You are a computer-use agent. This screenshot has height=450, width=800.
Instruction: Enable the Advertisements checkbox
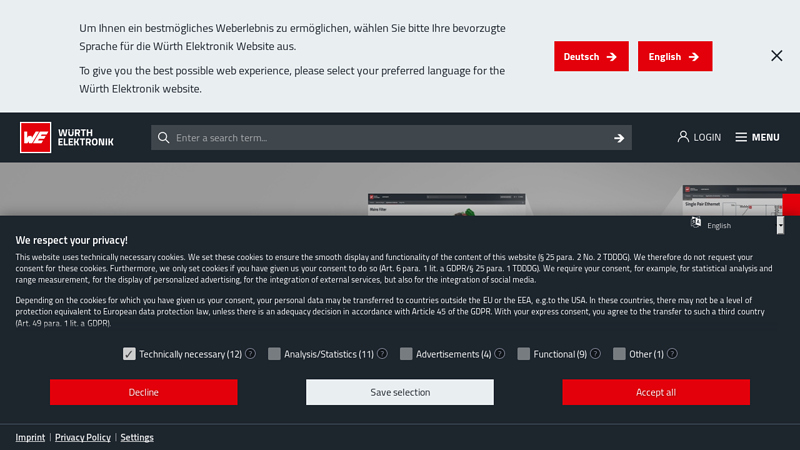tap(406, 354)
